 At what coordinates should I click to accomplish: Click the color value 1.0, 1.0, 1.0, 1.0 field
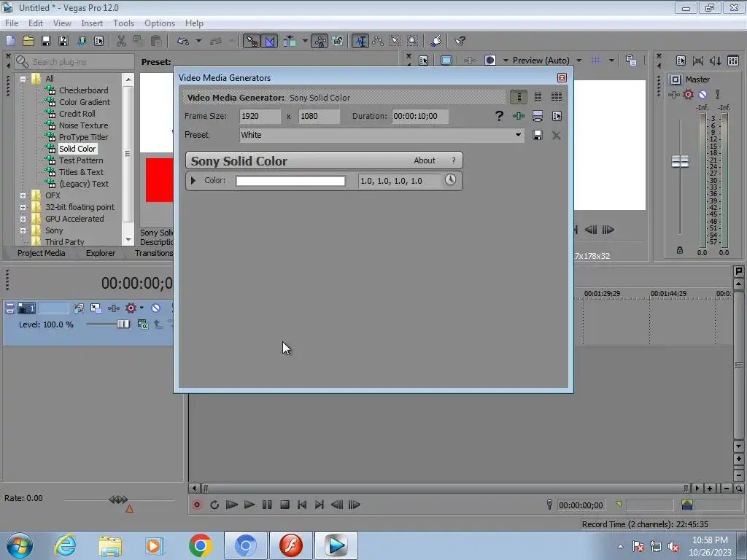click(x=399, y=181)
